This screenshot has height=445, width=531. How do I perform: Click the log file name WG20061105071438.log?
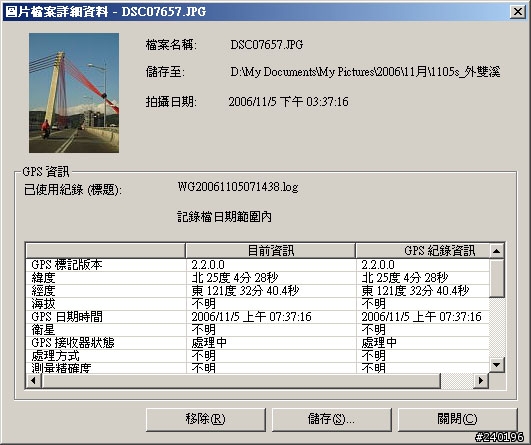[238, 187]
